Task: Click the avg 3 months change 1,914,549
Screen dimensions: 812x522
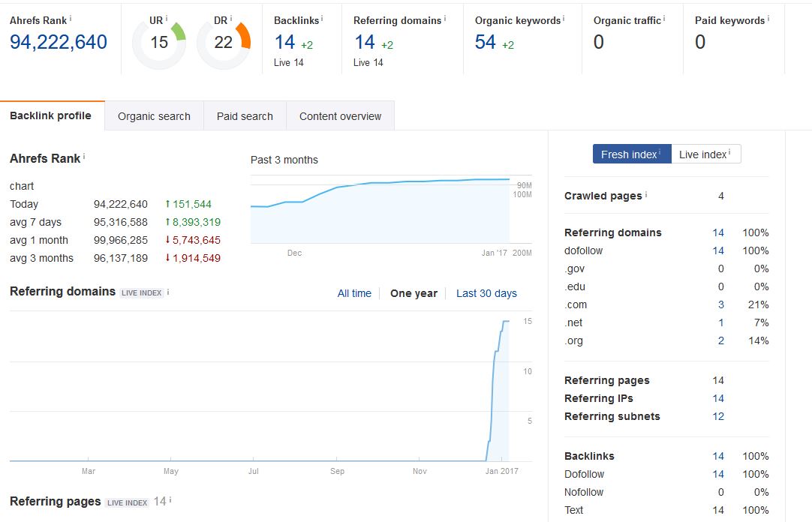Action: [x=193, y=259]
